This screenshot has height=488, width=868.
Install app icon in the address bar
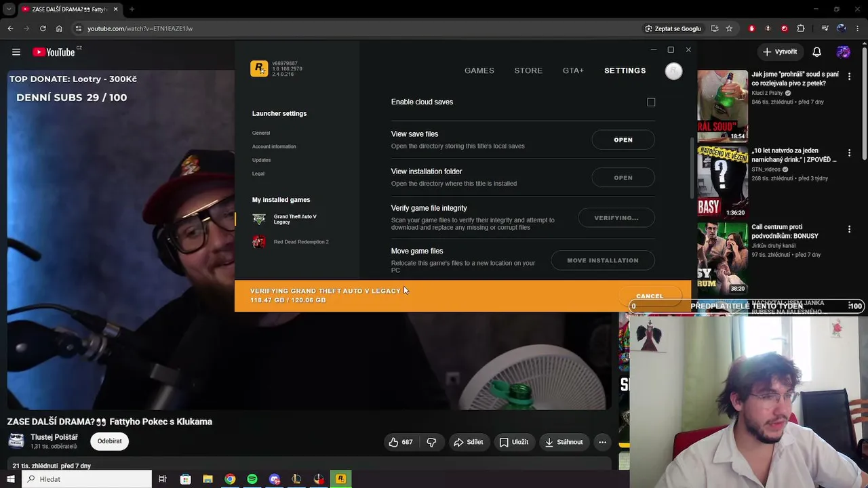[714, 28]
